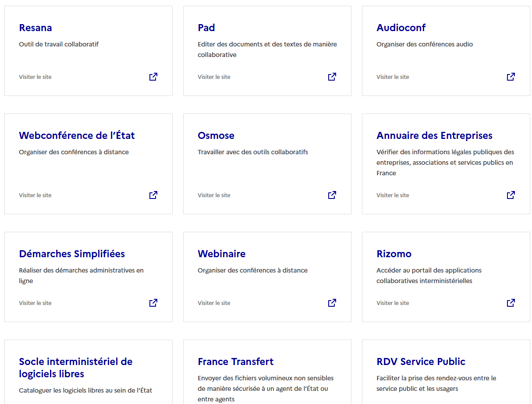Click external link icon on Rizomo card
Screen dimensions: 532x404
pos(511,303)
